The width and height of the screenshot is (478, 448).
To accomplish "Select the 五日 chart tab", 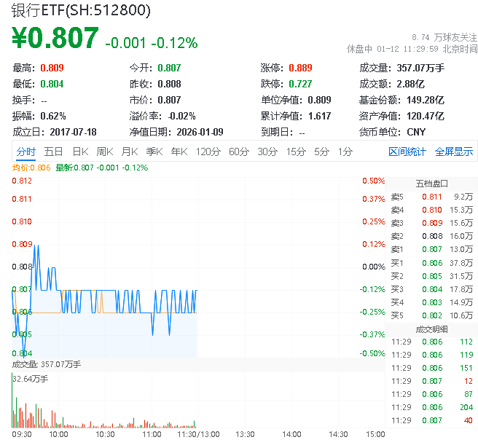I will point(53,152).
